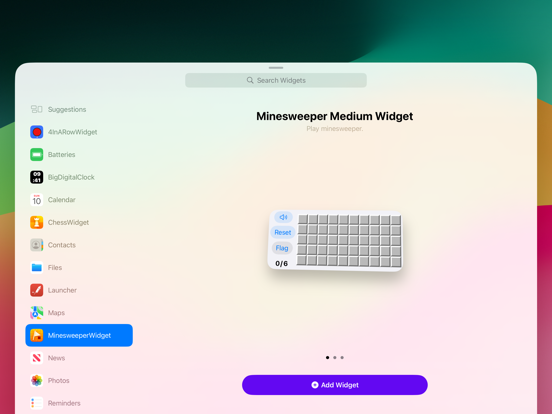Image resolution: width=552 pixels, height=414 pixels.
Task: Open the 4InARowWidget app icon
Action: [37, 132]
